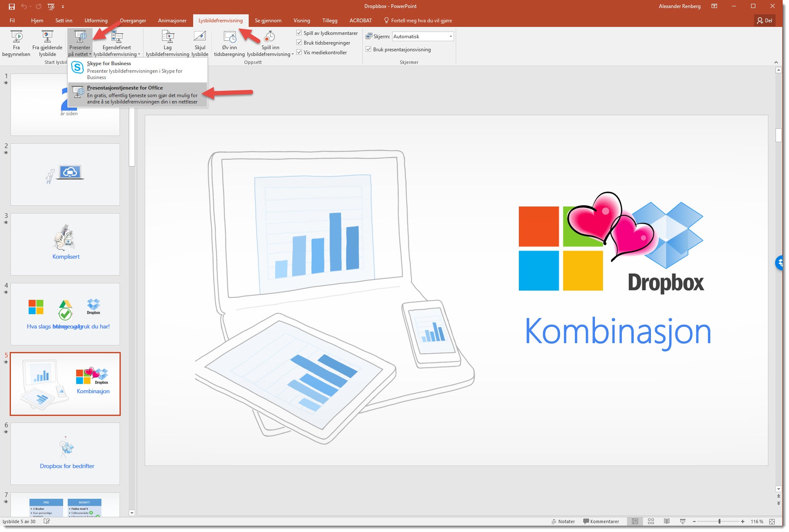This screenshot has height=532, width=789.
Task: Open the Fil menu
Action: click(x=12, y=20)
